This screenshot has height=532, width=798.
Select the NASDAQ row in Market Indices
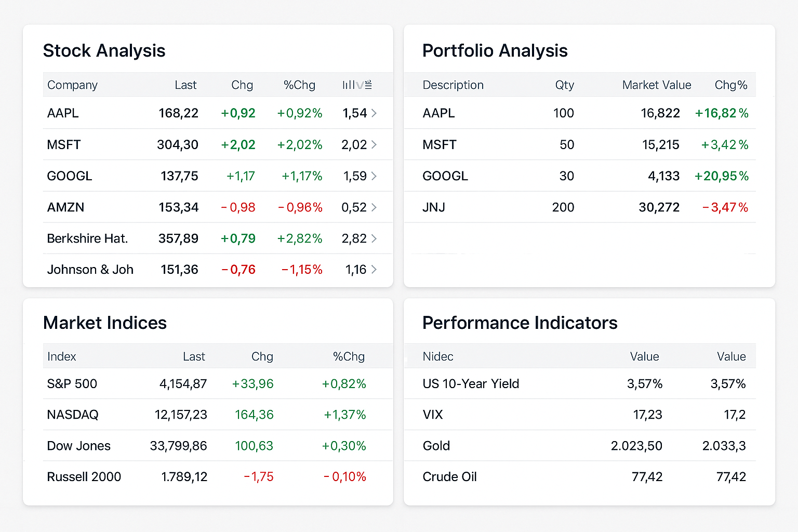click(x=73, y=415)
